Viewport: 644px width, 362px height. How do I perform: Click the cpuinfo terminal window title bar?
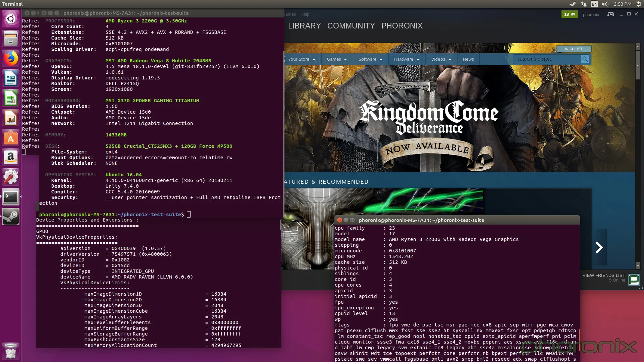click(457, 220)
